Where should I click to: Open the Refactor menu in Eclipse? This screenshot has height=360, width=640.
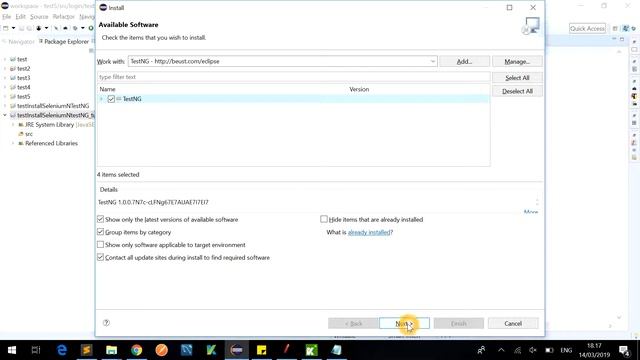[x=64, y=17]
